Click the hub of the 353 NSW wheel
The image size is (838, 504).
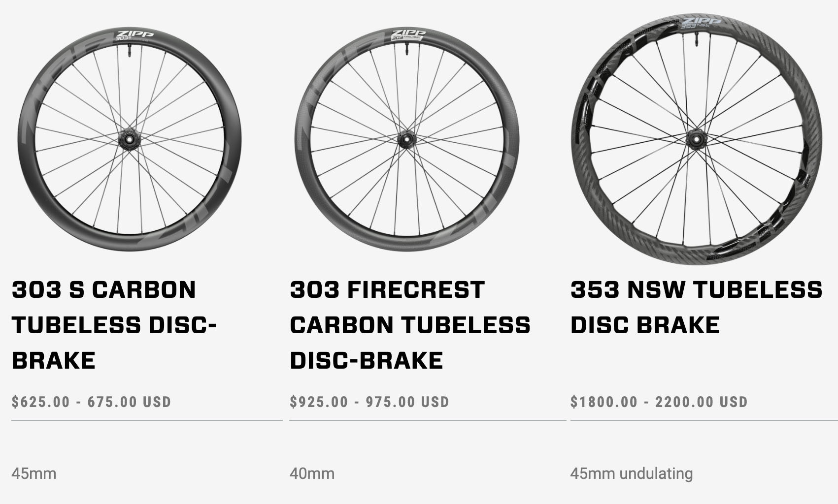pos(696,139)
